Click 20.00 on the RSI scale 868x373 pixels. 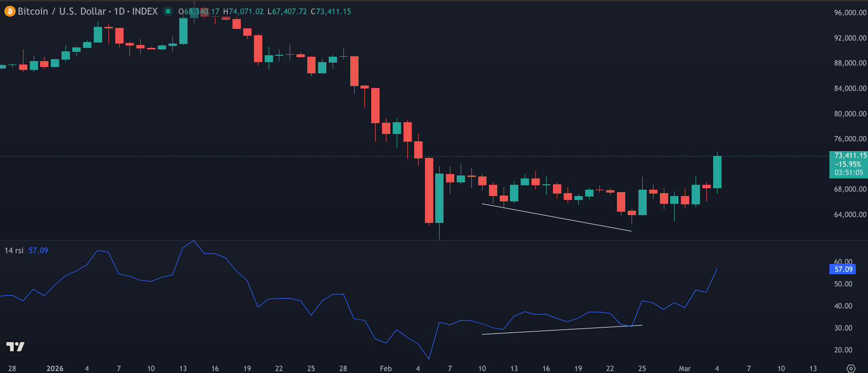843,350
